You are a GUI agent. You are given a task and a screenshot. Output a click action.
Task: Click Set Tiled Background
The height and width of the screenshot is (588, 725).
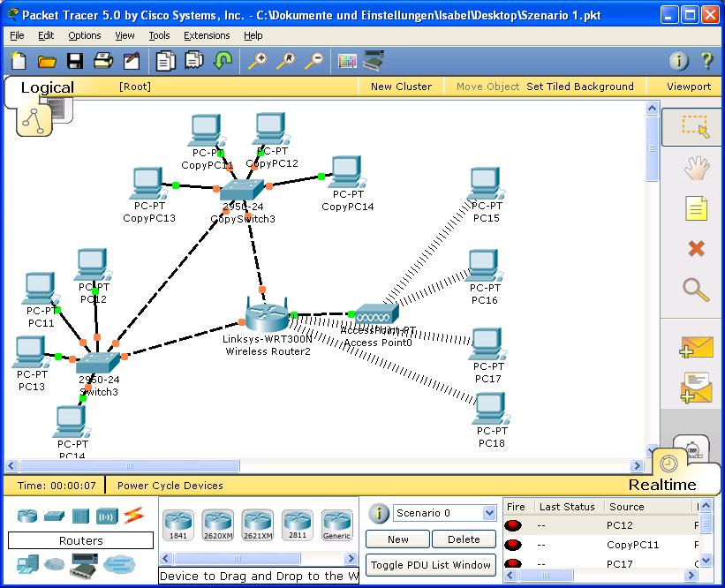(580, 87)
